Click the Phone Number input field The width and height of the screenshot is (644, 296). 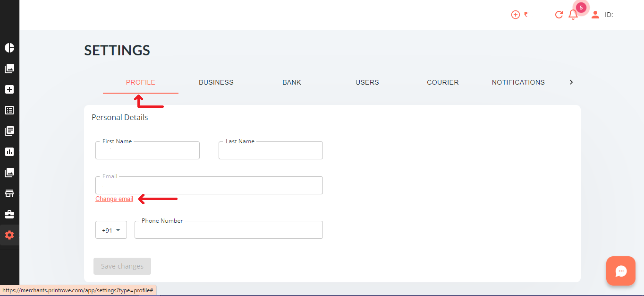click(x=229, y=230)
